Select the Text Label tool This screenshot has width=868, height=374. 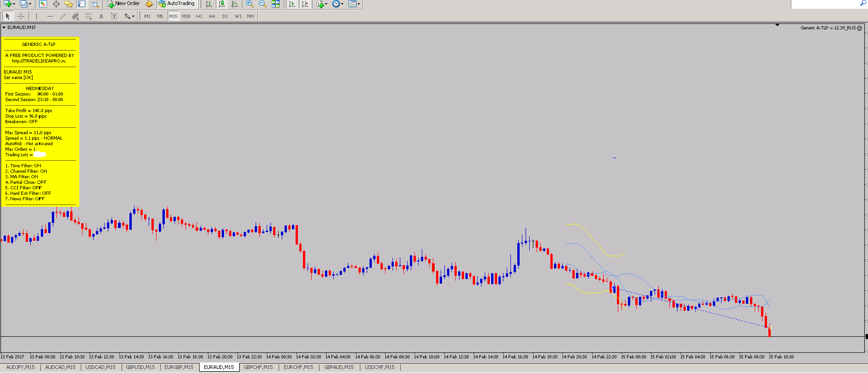point(114,16)
